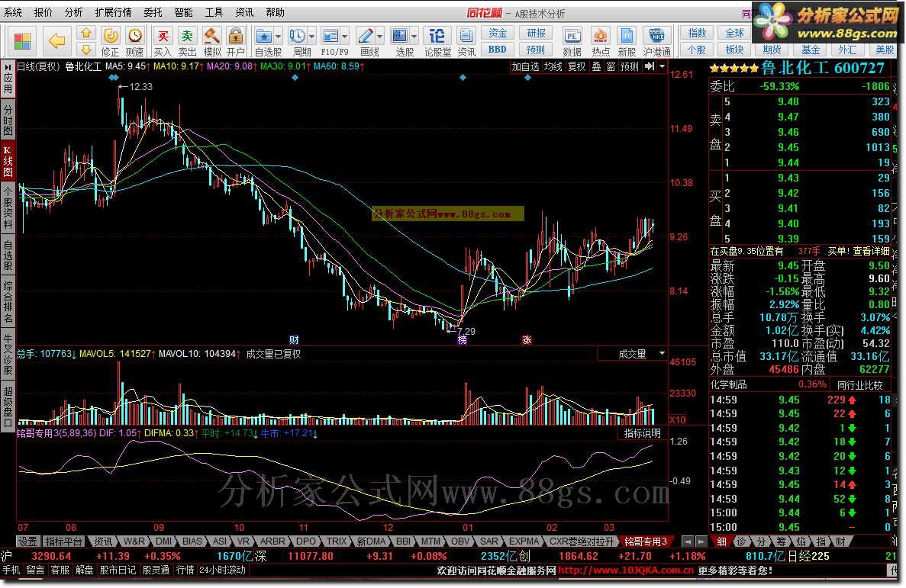Open the 修正 correction tool

point(111,42)
